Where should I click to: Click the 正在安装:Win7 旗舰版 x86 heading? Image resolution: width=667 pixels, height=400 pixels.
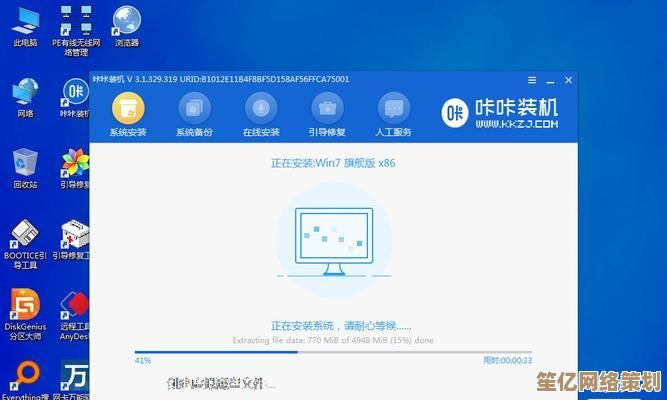[x=333, y=163]
